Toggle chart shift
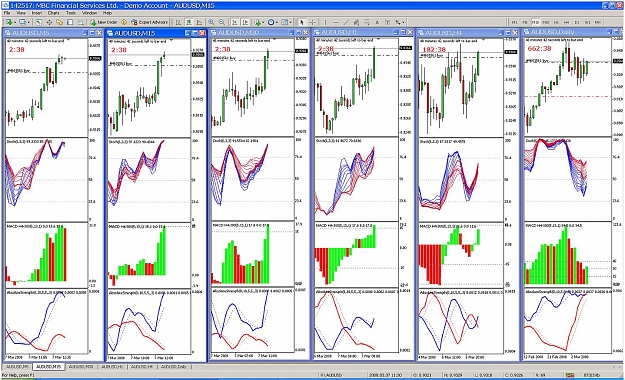This screenshot has width=625, height=380. point(245,22)
